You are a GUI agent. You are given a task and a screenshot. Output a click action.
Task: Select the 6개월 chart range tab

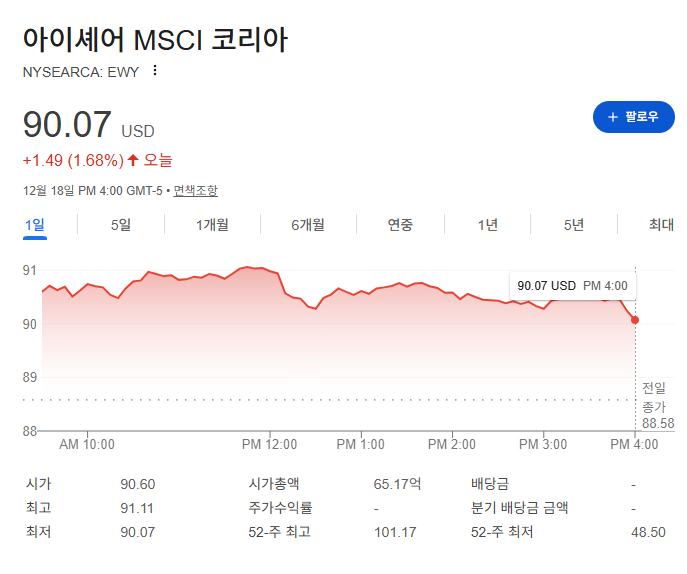tap(308, 225)
